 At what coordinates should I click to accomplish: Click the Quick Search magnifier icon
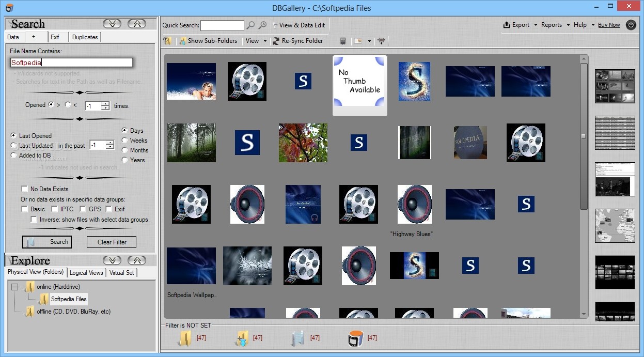[250, 25]
